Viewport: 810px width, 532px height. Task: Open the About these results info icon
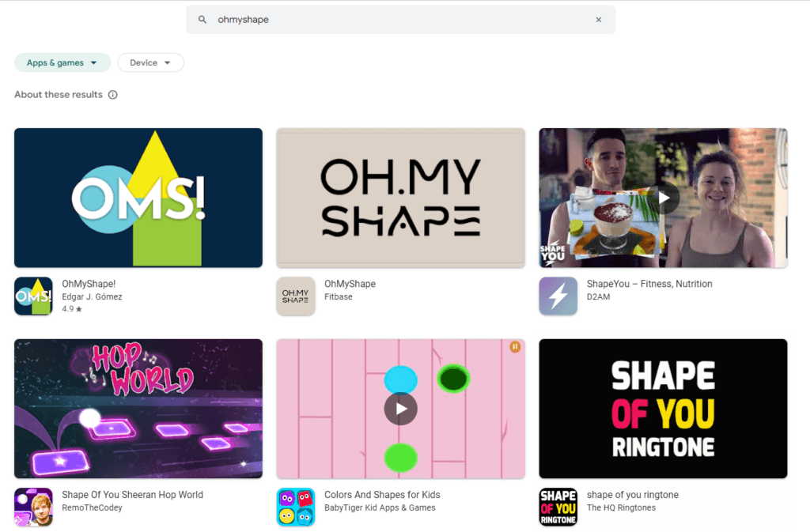[112, 94]
